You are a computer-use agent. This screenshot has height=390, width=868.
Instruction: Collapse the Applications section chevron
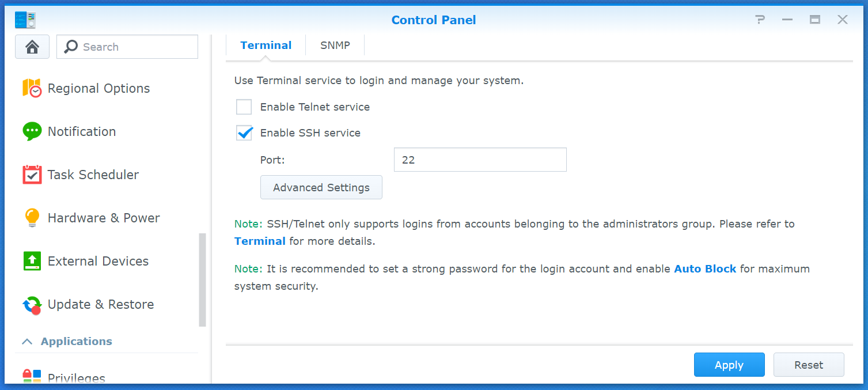(x=27, y=342)
